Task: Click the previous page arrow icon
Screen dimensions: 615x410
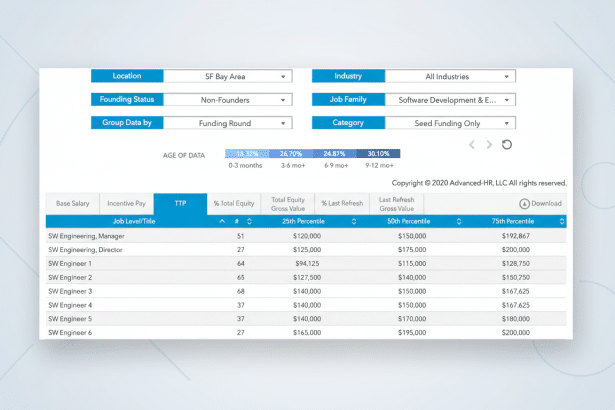Action: pos(472,145)
